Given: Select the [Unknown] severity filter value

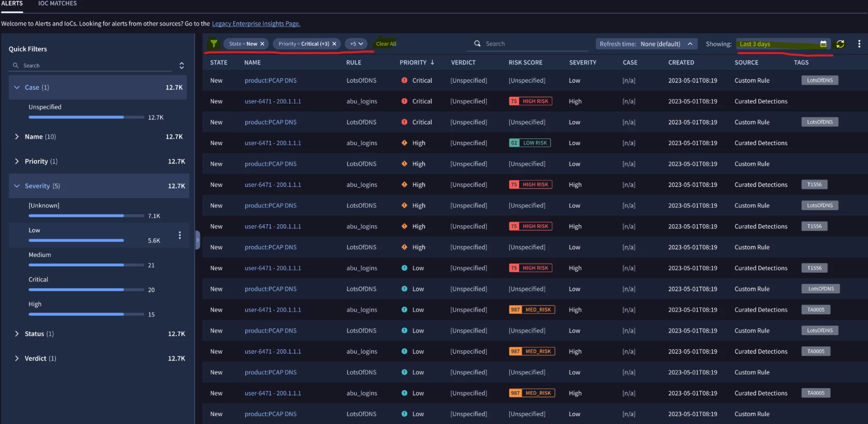Looking at the screenshot, I should coord(44,205).
